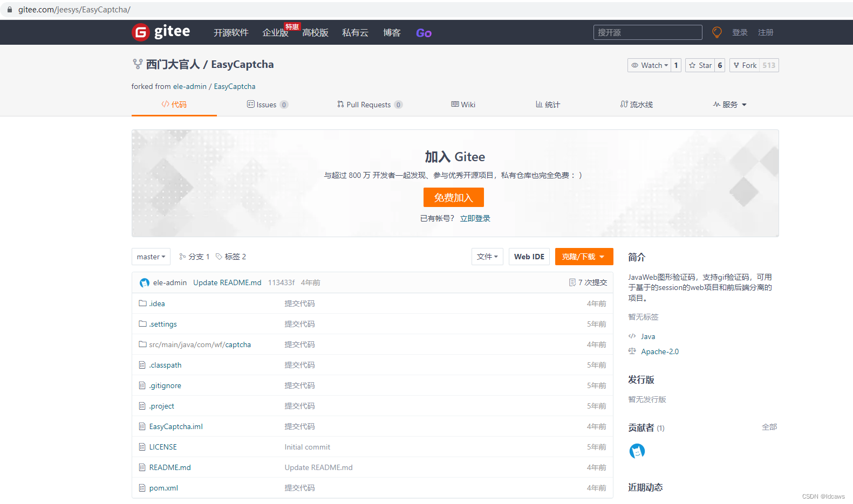853x504 pixels.
Task: Click the ele-admin avatar in commit bar
Action: click(x=144, y=282)
